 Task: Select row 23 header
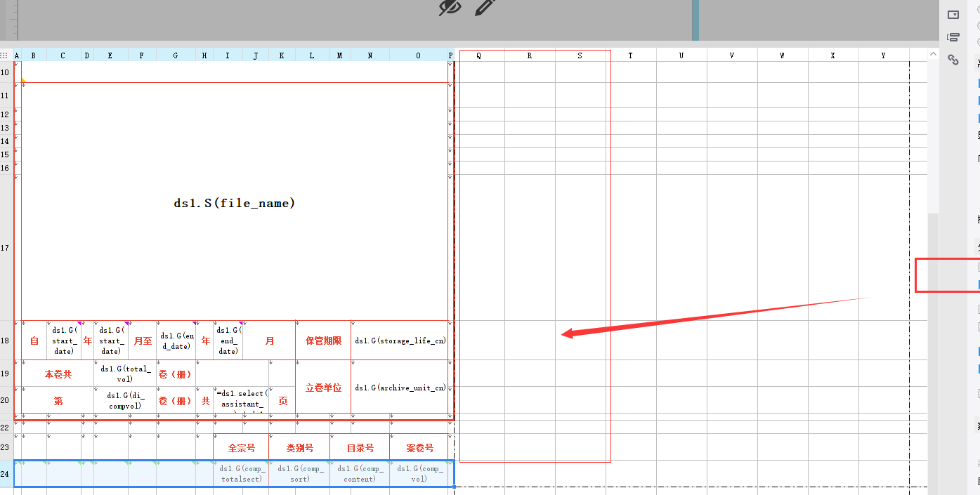pyautogui.click(x=6, y=447)
